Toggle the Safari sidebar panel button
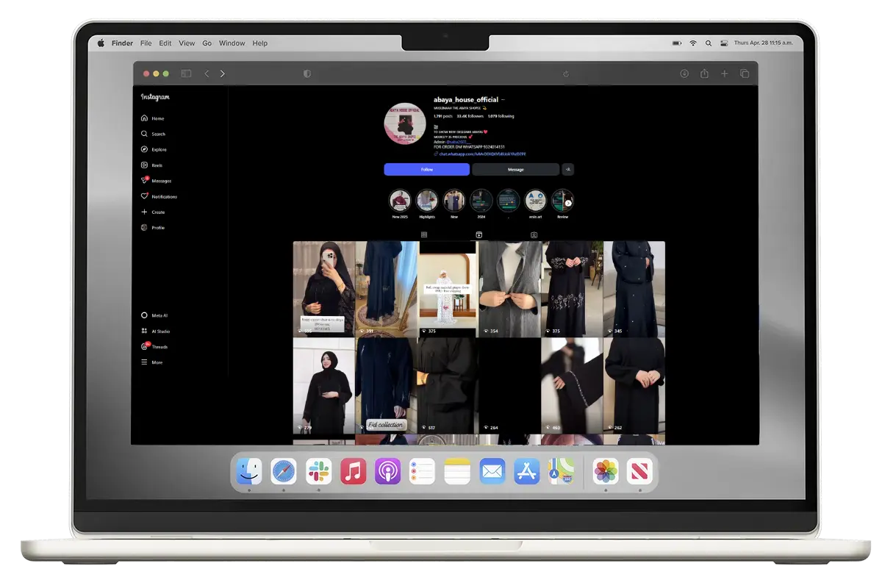 [x=186, y=73]
